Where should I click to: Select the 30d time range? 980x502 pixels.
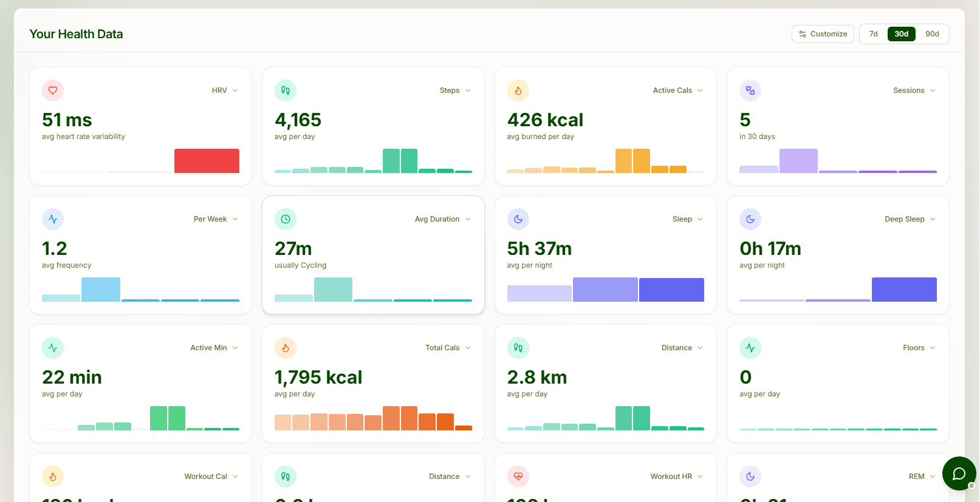(x=901, y=34)
